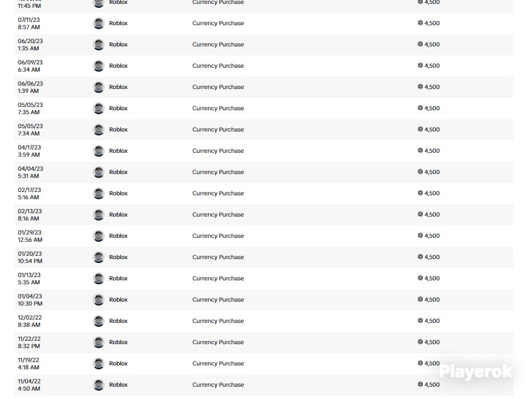Viewport: 532px width, 399px height.
Task: Click the Playerok watermark logo
Action: (x=475, y=372)
